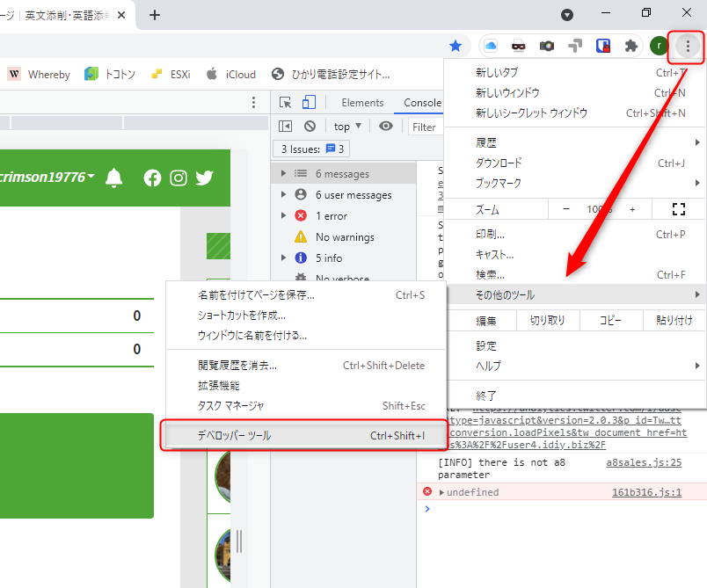
Task: Click the grey arrow sign extension icon
Action: pyautogui.click(x=575, y=46)
